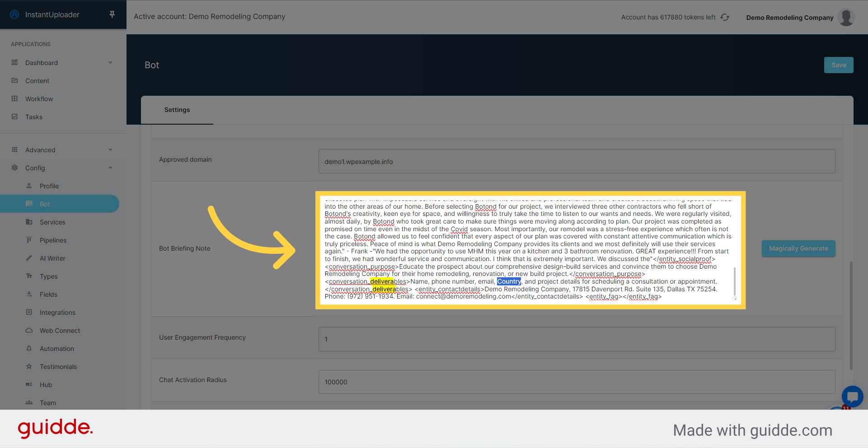Click the Save button
Viewport: 868px width, 448px height.
(838, 65)
